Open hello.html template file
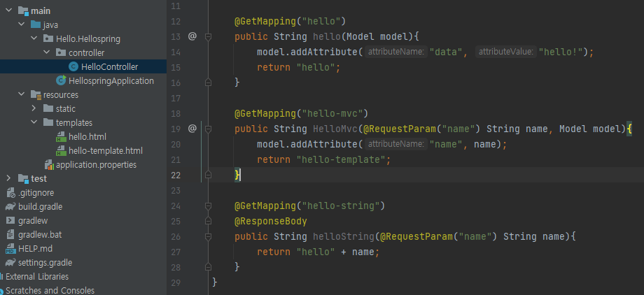Viewport: 644px width, 295px height. tap(87, 136)
